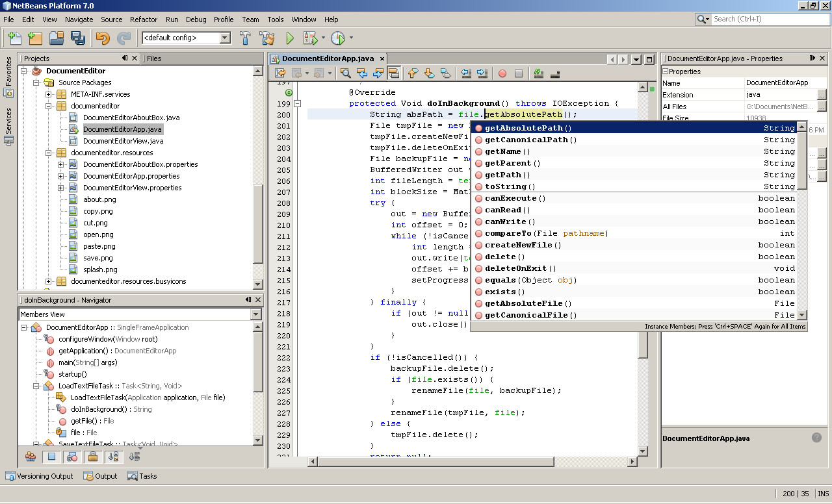Select DocumentEditorView.java in Projects tree
The width and height of the screenshot is (832, 504).
123,141
